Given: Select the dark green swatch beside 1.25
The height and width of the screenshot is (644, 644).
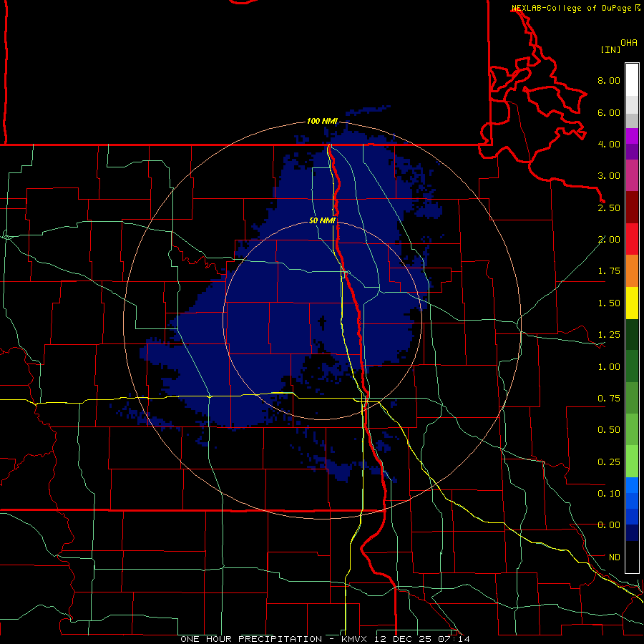Looking at the screenshot, I should pos(632,335).
